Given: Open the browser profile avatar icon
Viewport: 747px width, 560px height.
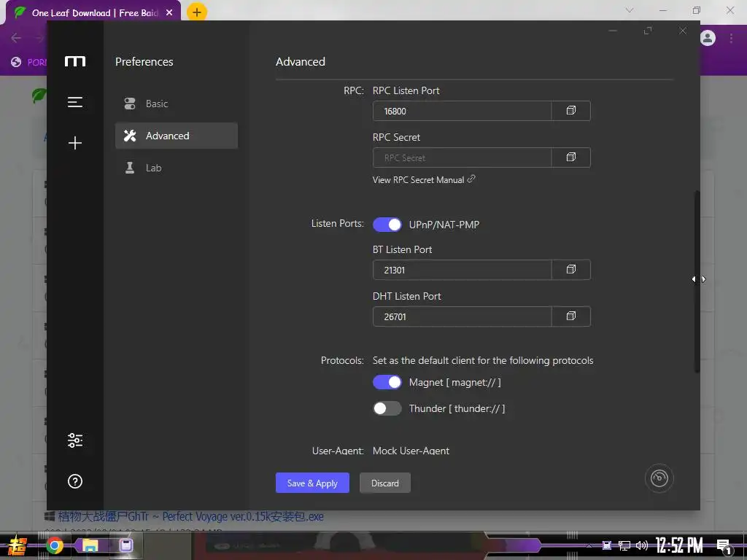Looking at the screenshot, I should point(708,38).
